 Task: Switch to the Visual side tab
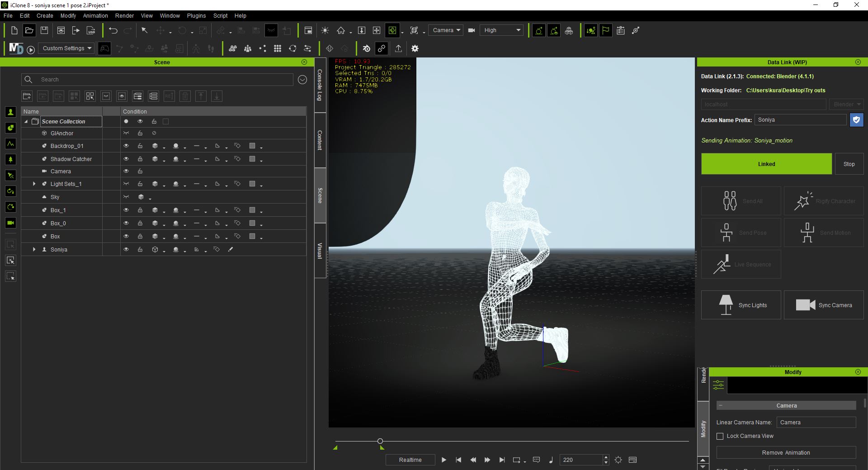pos(320,250)
